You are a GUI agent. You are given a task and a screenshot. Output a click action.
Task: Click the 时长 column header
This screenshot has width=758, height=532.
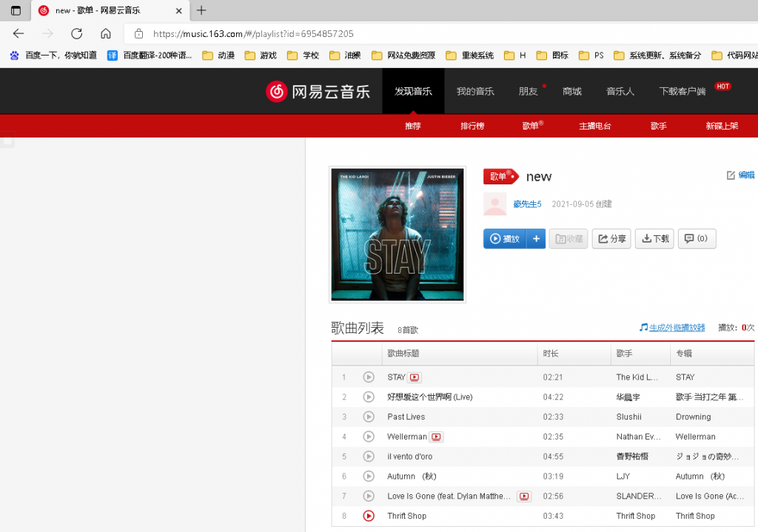(551, 354)
